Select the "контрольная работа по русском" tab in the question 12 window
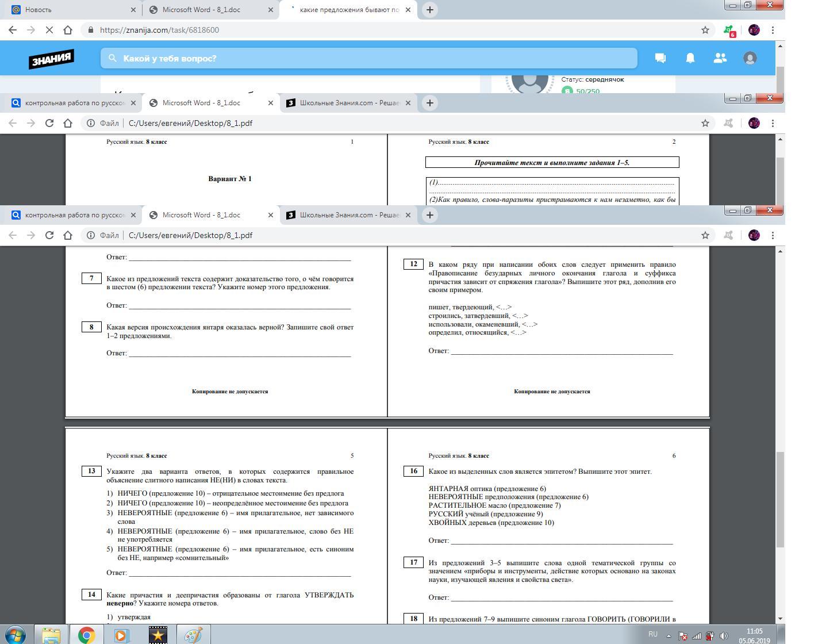This screenshot has height=644, width=822. [72, 215]
